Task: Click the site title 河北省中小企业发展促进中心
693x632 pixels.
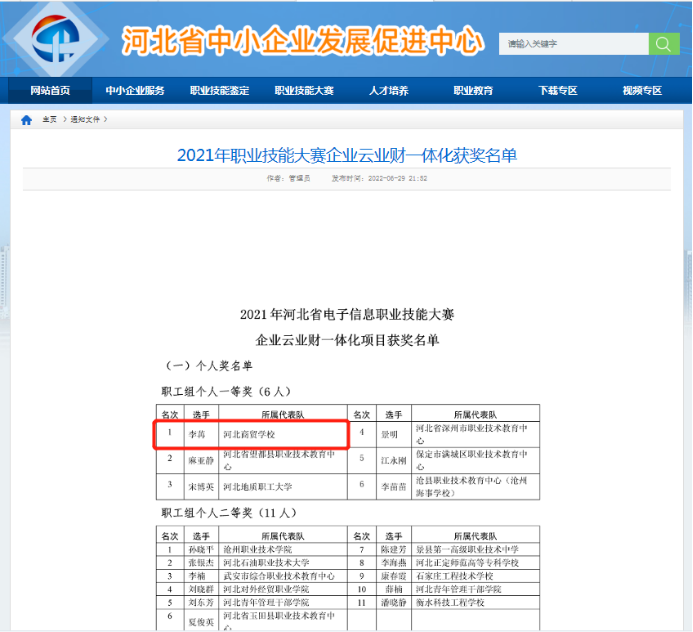Action: 303,41
